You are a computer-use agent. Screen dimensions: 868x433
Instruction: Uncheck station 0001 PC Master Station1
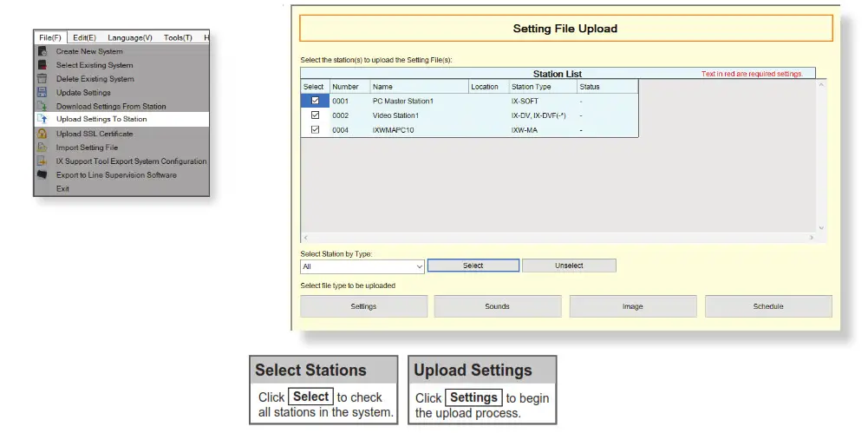(x=315, y=101)
